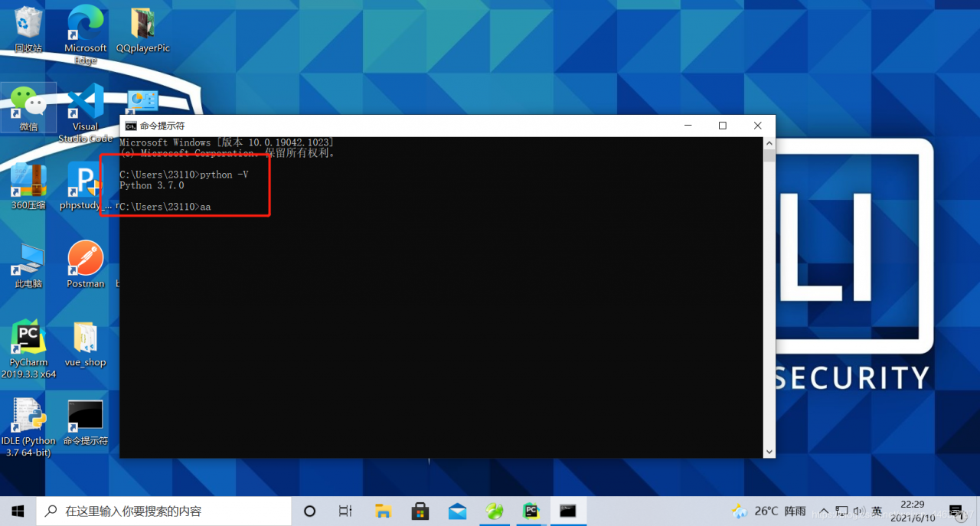The height and width of the screenshot is (526, 980).
Task: Close the Command Prompt window
Action: (758, 126)
